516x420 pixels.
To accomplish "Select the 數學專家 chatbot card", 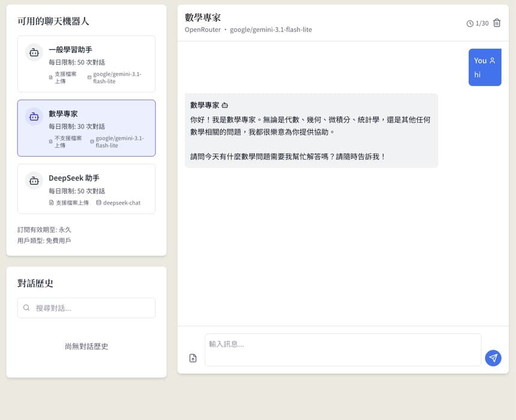I will coord(86,128).
